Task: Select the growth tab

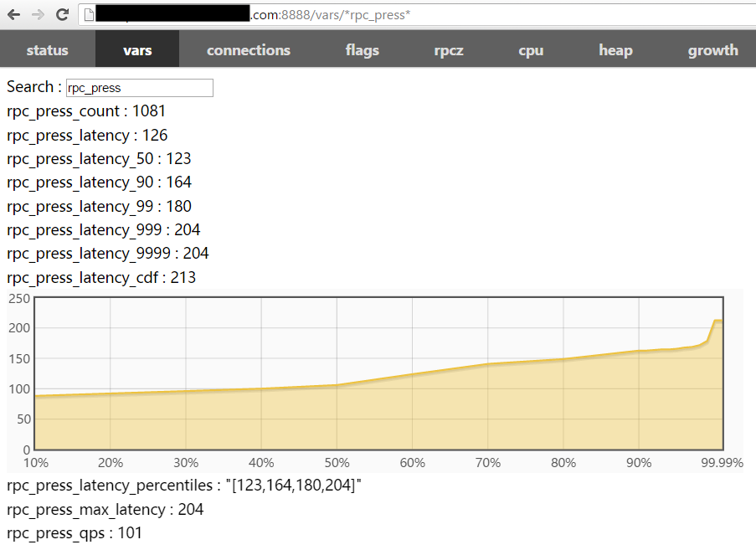Action: pyautogui.click(x=712, y=50)
